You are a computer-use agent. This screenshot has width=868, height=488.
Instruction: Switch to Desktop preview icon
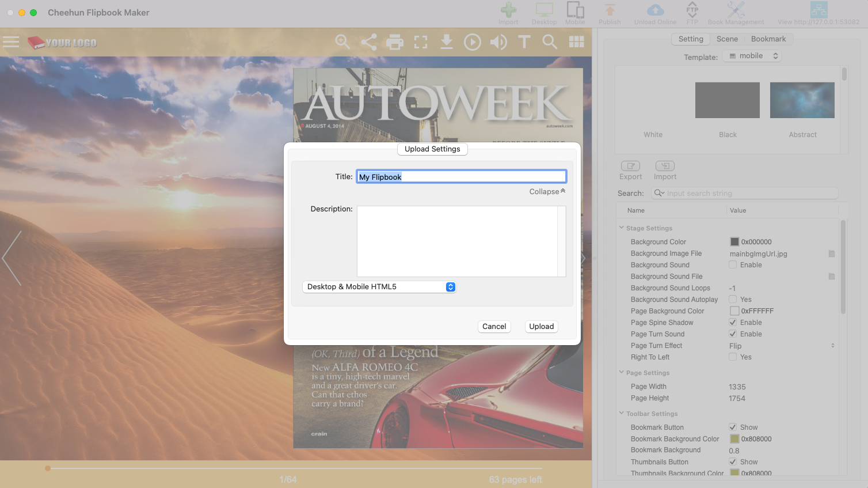544,10
